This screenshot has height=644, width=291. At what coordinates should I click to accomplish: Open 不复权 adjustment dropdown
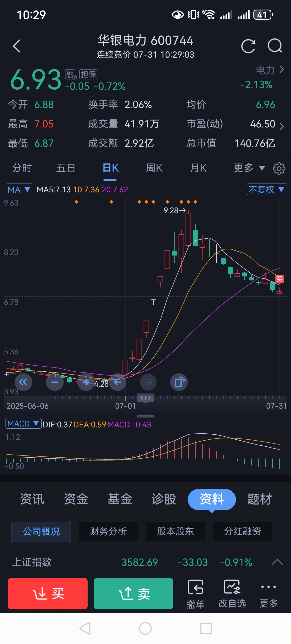(x=267, y=190)
